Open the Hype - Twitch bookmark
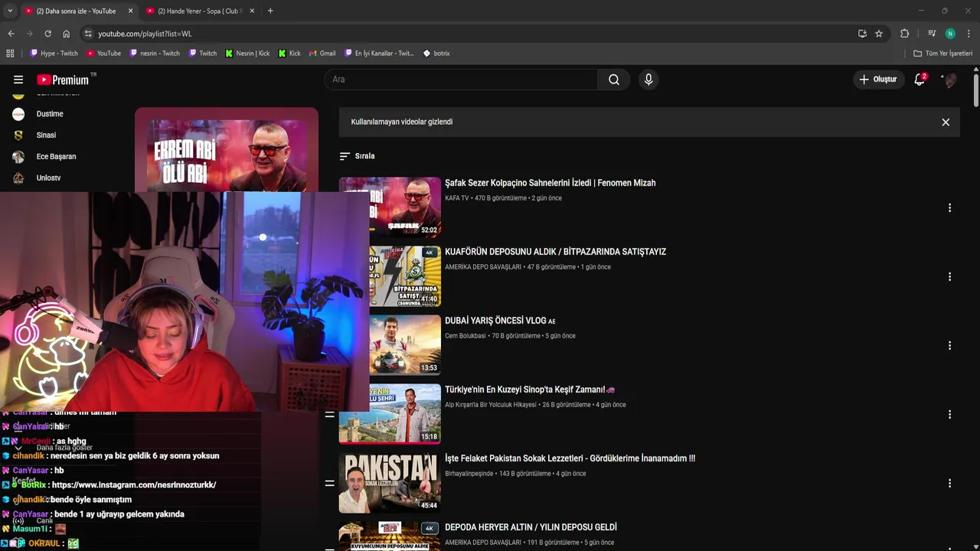Screen dimensions: 980x551 click(x=54, y=54)
